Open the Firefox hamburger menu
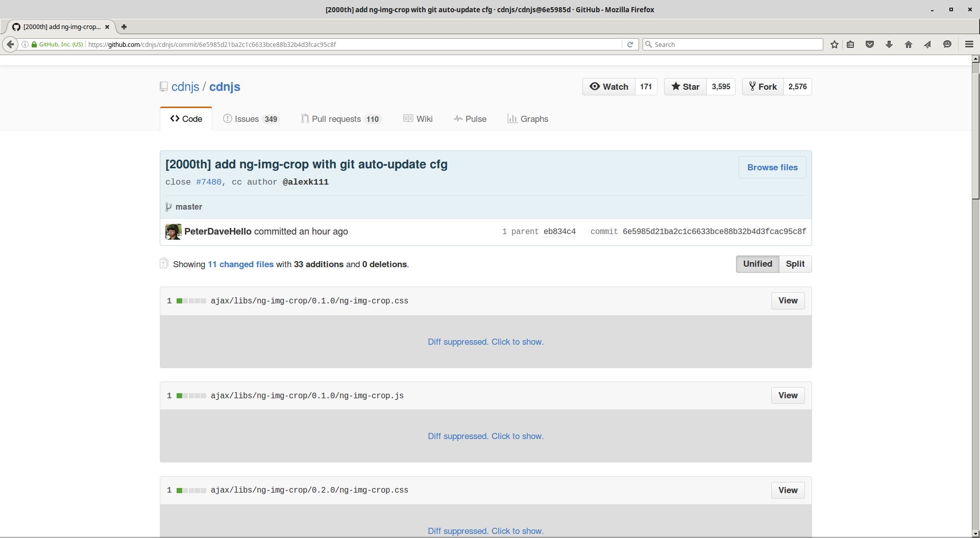 (x=969, y=44)
